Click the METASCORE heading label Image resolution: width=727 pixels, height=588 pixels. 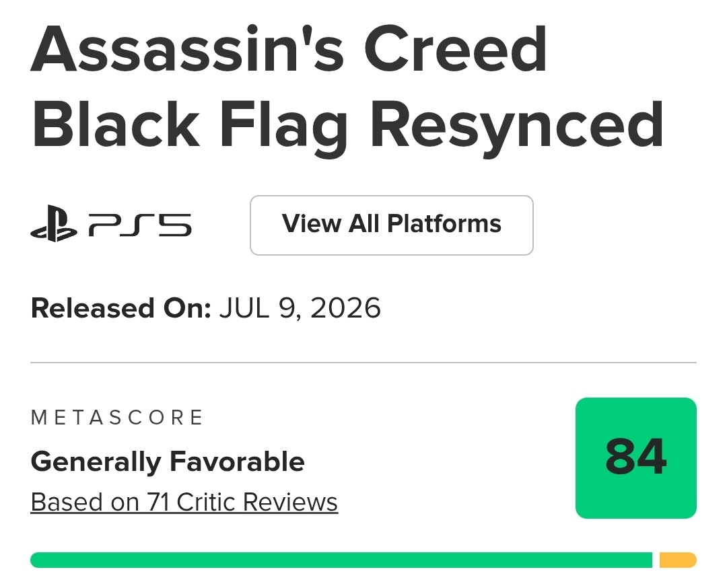coord(117,418)
